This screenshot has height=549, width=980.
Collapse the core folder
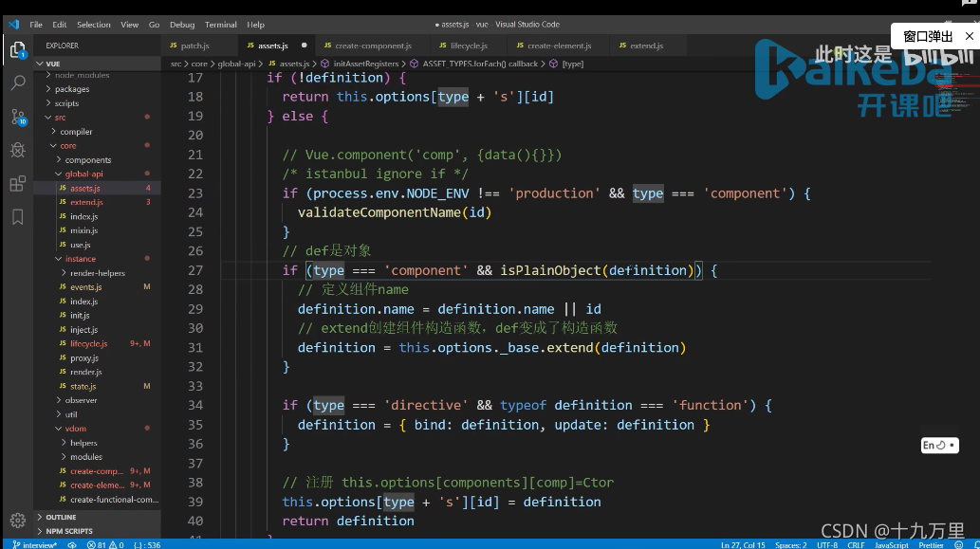pyautogui.click(x=97, y=145)
